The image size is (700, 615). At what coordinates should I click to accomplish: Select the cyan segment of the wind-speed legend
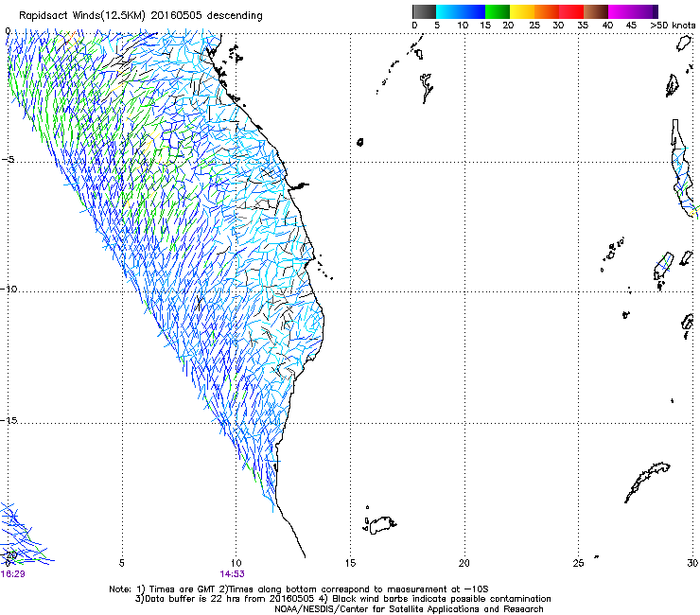(x=448, y=11)
